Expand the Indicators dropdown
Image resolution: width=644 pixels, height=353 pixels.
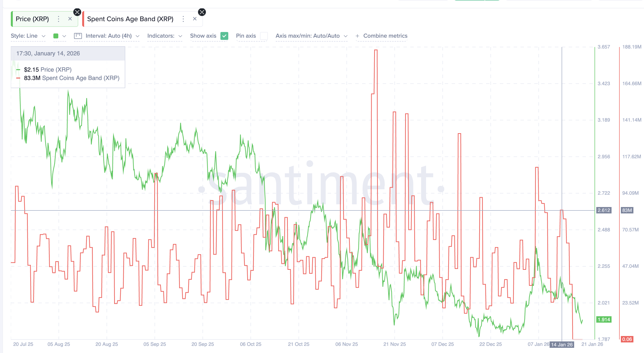click(165, 36)
